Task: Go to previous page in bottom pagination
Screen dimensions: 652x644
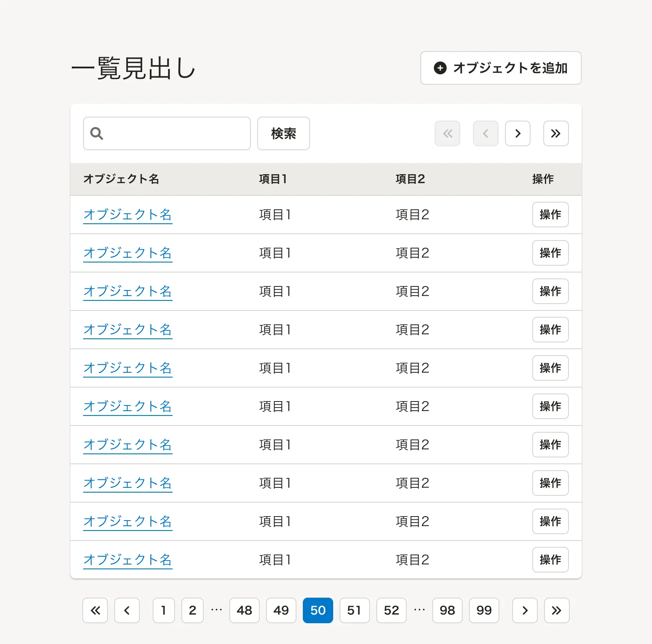Action: [x=127, y=610]
